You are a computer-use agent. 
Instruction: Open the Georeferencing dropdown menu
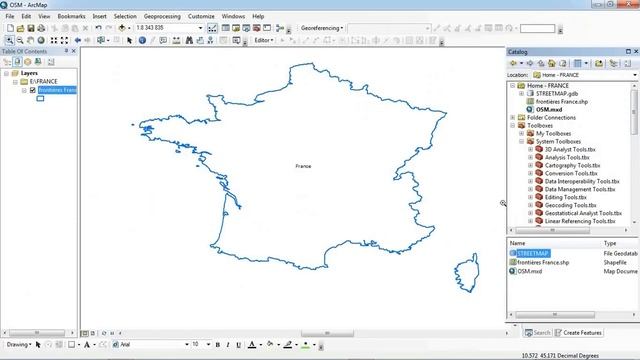click(x=322, y=28)
